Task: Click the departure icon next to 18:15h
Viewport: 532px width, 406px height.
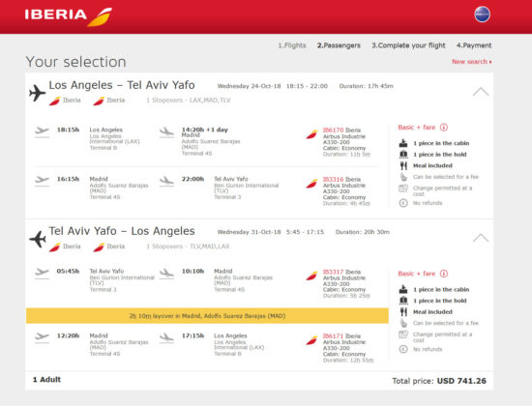Action: pyautogui.click(x=42, y=131)
